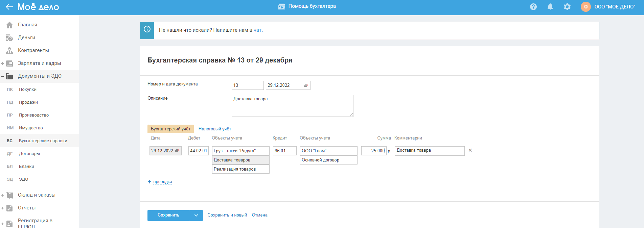Add a new проводка entry
Viewport: 644px width, 228px height.
pos(162,182)
